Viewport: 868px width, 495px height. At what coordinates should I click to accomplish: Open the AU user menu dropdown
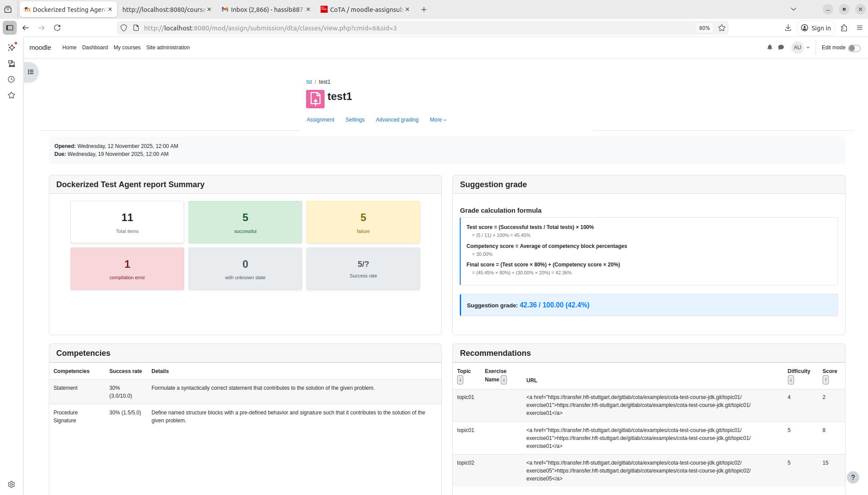tap(801, 48)
